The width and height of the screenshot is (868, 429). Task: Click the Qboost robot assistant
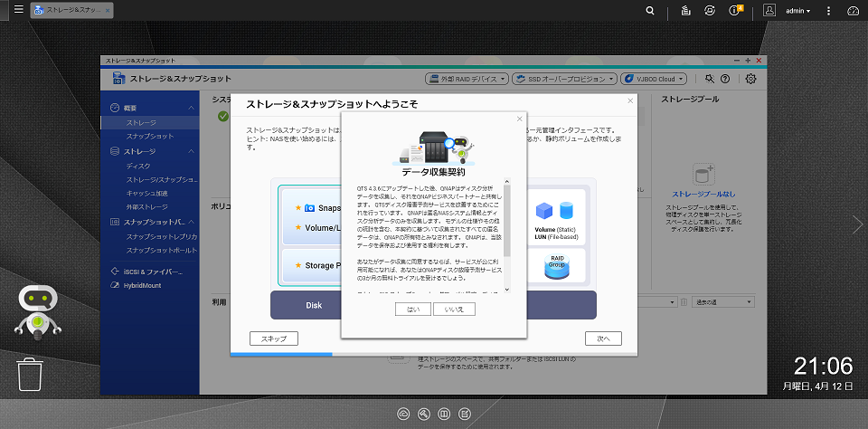38,312
